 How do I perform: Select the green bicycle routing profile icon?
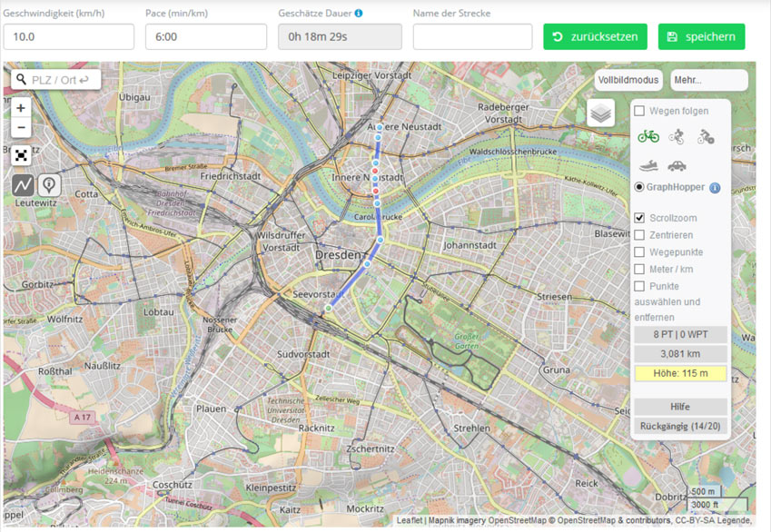click(648, 137)
